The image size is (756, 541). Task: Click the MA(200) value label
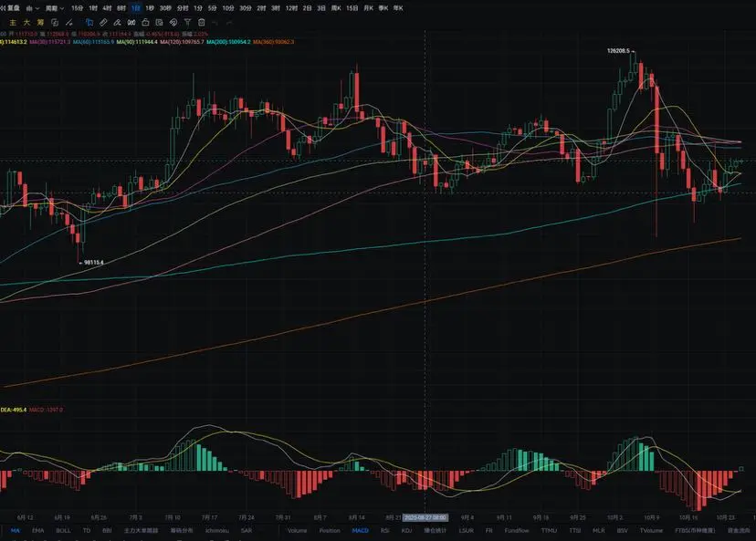point(228,42)
